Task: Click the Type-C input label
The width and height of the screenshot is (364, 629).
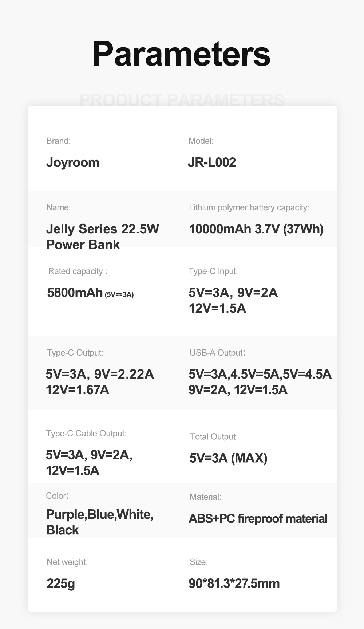Action: pos(213,271)
